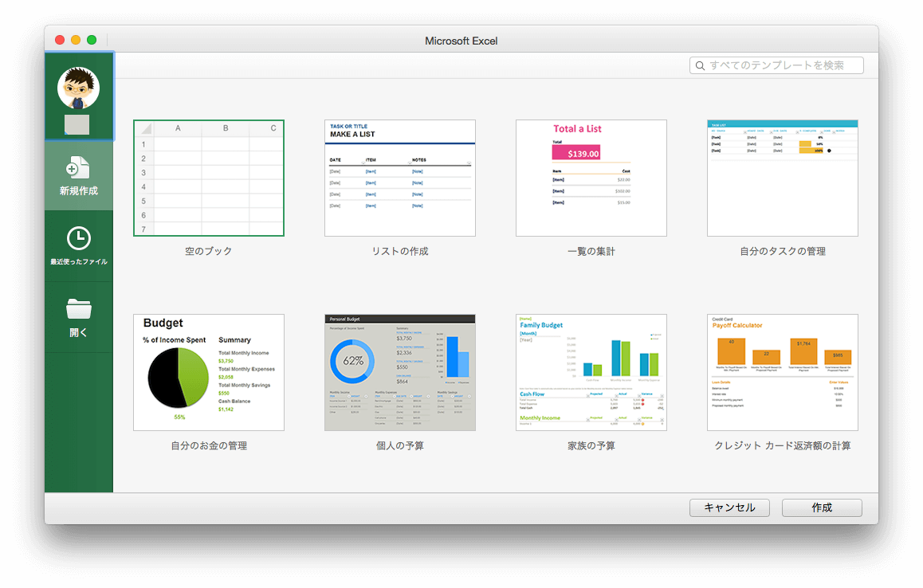Image resolution: width=923 pixels, height=588 pixels.
Task: Click the 一覧の集計 label text
Action: pyautogui.click(x=591, y=251)
